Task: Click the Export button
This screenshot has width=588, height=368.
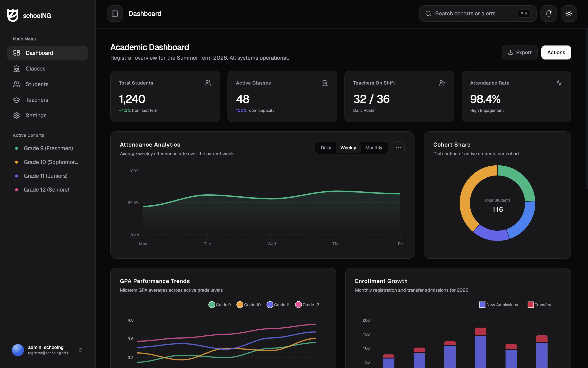Action: tap(520, 53)
